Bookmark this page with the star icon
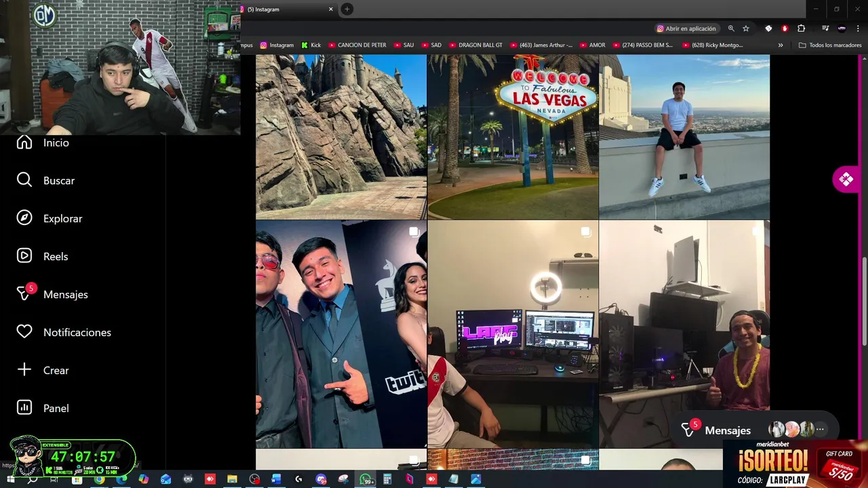 click(746, 28)
